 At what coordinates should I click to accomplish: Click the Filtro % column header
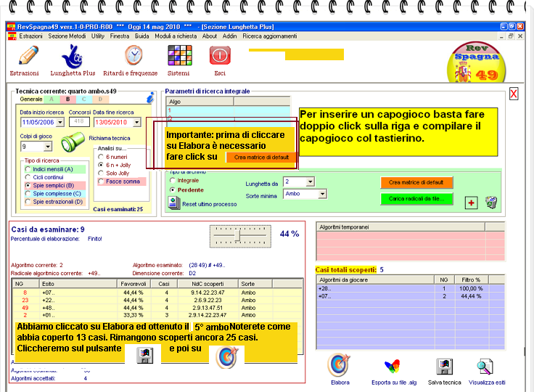(x=470, y=280)
